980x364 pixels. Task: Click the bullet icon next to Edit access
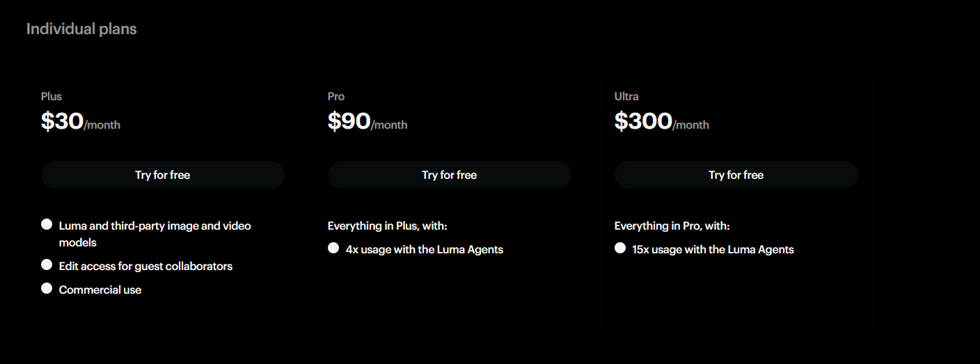[47, 265]
